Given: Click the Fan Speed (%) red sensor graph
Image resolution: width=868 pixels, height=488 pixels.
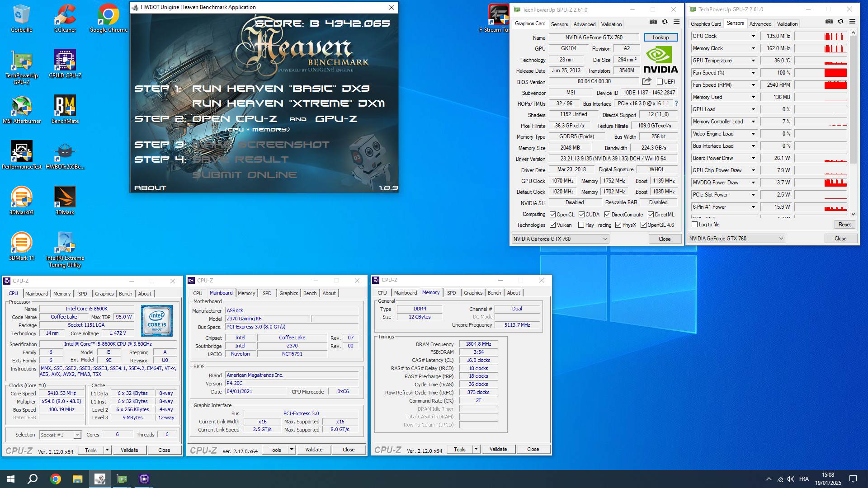Looking at the screenshot, I should tap(821, 73).
